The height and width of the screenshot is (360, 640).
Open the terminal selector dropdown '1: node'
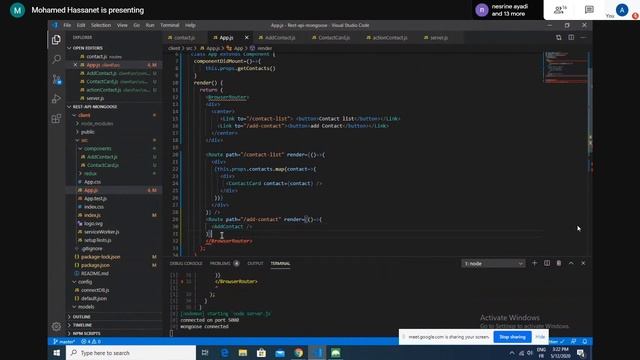493,264
